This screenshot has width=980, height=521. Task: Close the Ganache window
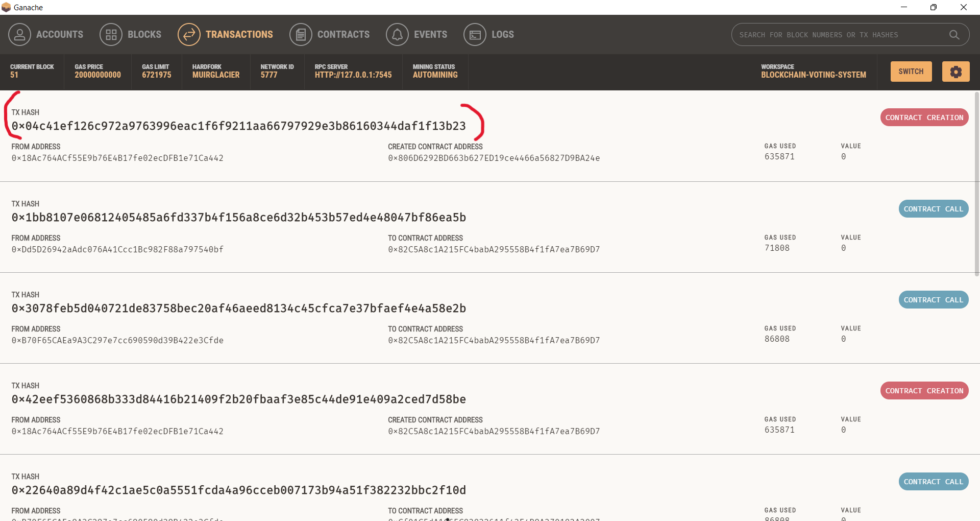click(x=964, y=7)
